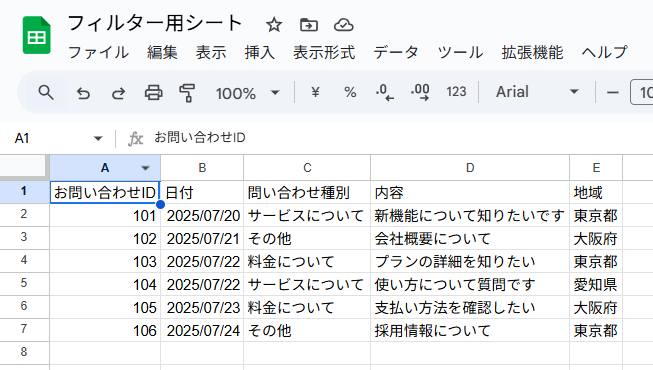Open the 123 more formats button

pos(456,92)
